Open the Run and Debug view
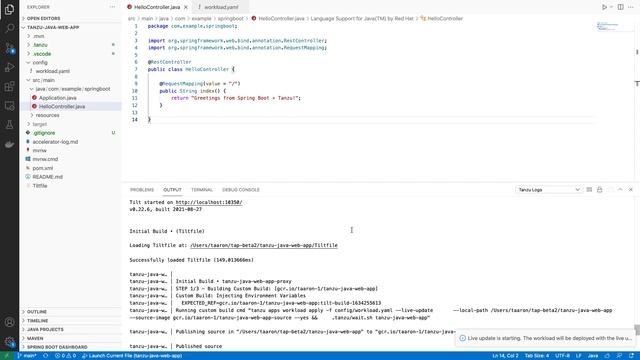Screen dimensions: 640x360 9,67
